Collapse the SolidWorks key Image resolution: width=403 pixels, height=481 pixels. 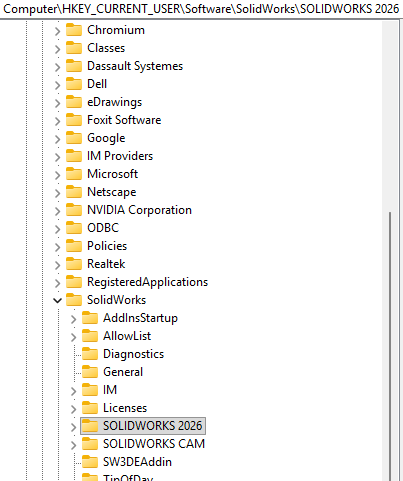(58, 301)
